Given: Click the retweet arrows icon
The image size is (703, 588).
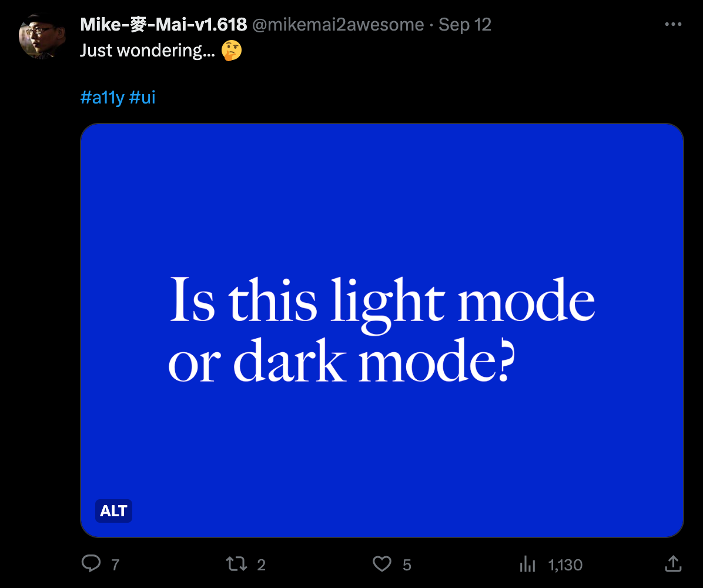Looking at the screenshot, I should pos(236,564).
